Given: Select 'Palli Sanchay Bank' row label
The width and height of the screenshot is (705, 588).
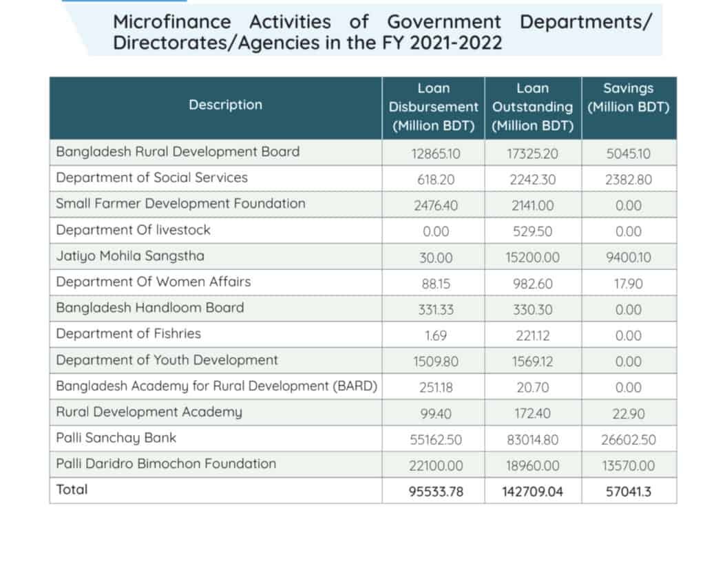Looking at the screenshot, I should (x=116, y=438).
